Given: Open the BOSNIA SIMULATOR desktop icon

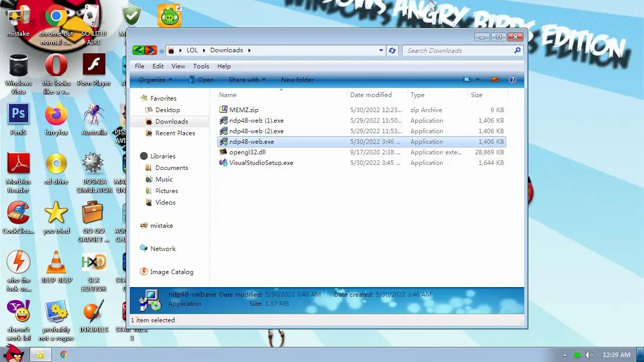Looking at the screenshot, I should point(94,172).
